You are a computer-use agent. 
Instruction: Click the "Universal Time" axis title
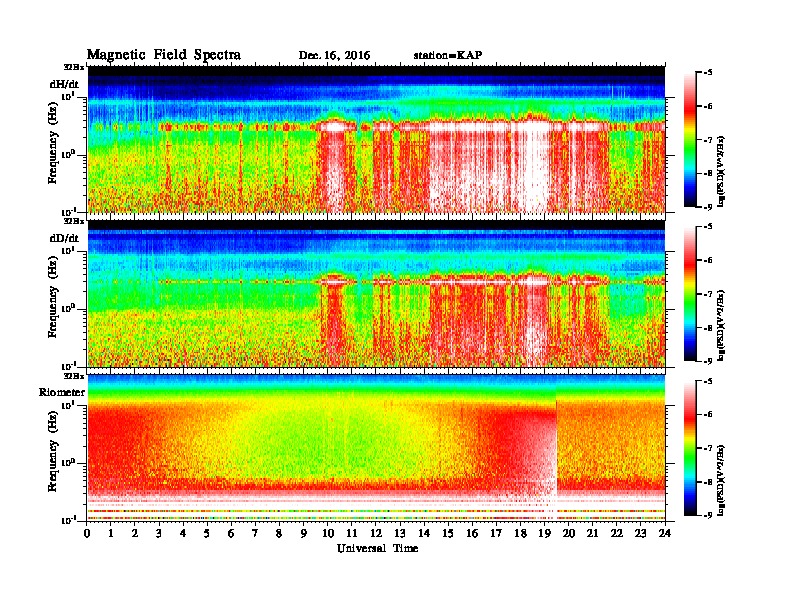377,548
